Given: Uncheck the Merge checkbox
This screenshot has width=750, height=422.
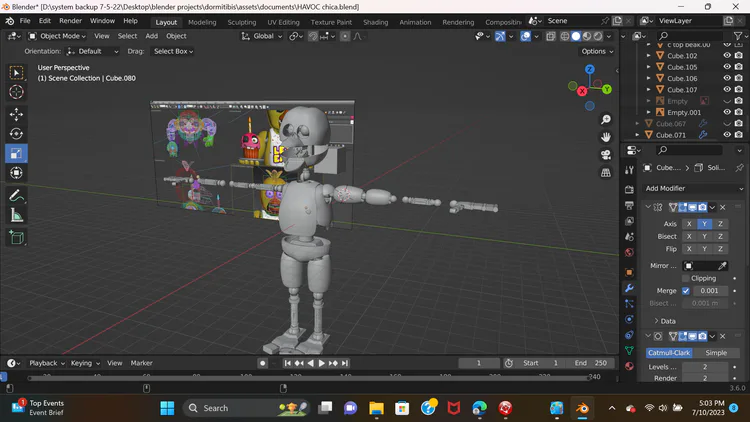Looking at the screenshot, I should coord(686,290).
